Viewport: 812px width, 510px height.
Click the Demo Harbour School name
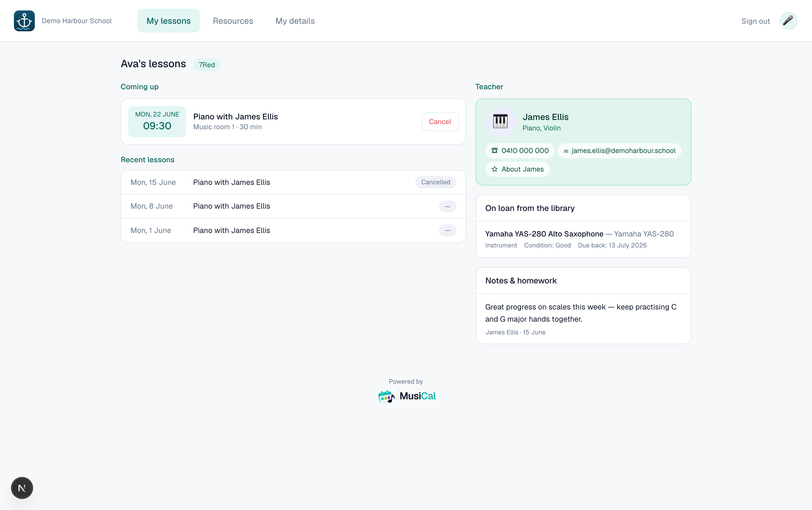[77, 21]
